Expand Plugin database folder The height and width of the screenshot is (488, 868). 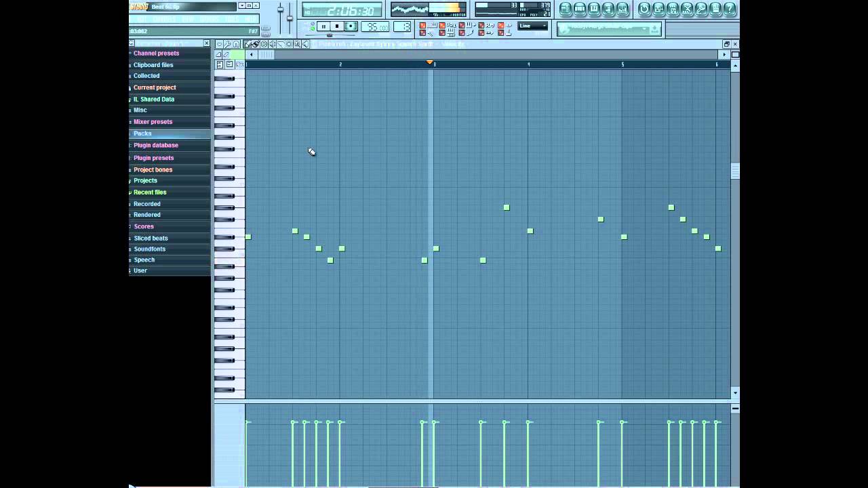pyautogui.click(x=156, y=145)
